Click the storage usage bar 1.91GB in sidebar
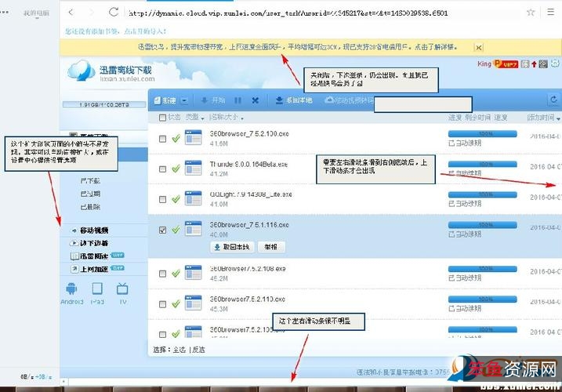The height and width of the screenshot is (392, 562). pos(104,104)
